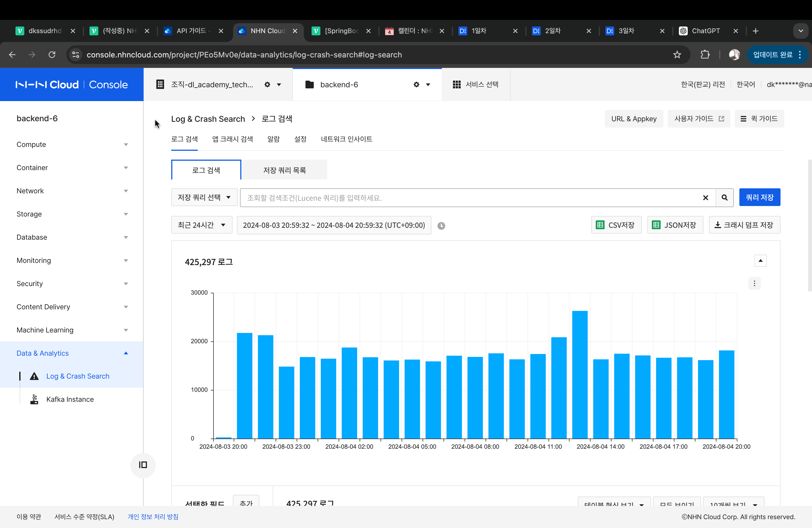Open the saved query selection dropdown
Screen dimensions: 812x528
pos(204,197)
